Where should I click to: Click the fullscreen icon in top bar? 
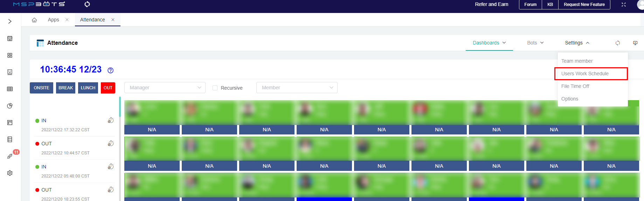[x=624, y=5]
